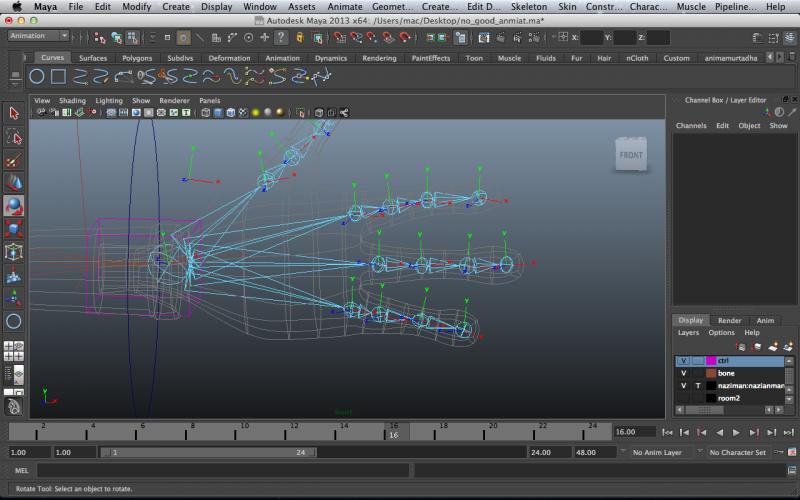Open the No Anim Layer dropdown

pyautogui.click(x=657, y=452)
